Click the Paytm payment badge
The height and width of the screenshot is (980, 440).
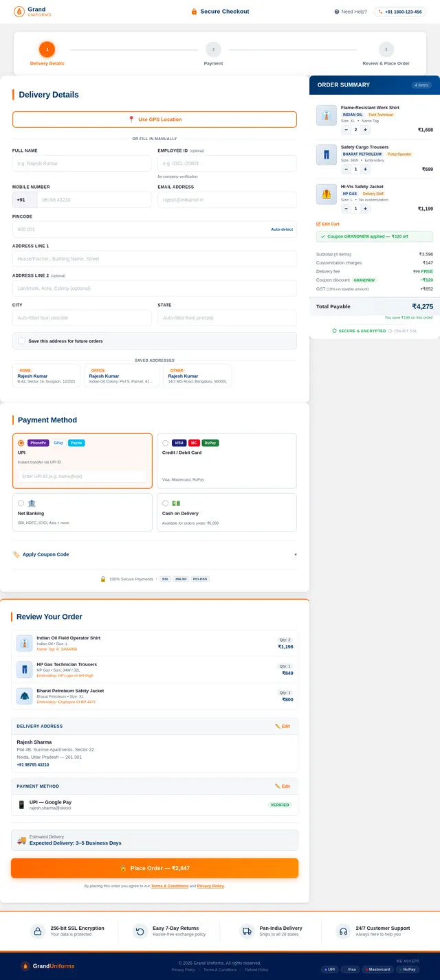(x=76, y=443)
